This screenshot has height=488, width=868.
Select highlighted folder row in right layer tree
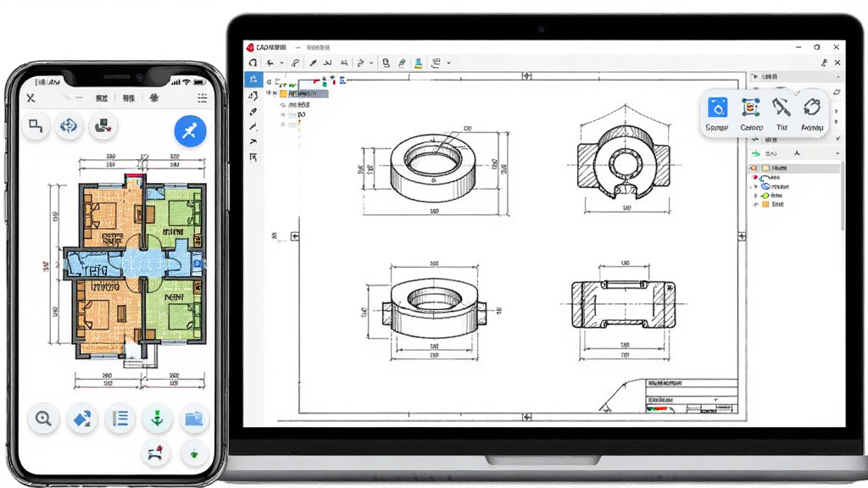tap(793, 168)
